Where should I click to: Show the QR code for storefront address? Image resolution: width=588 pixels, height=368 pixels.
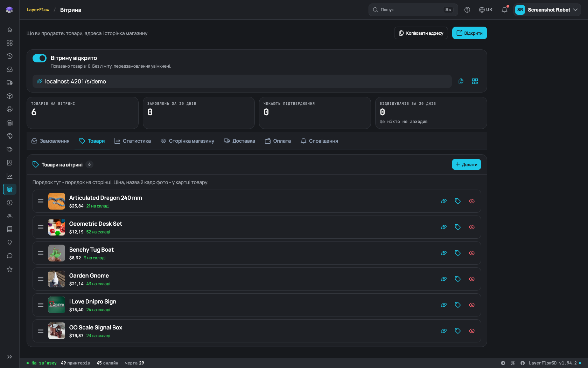point(475,81)
